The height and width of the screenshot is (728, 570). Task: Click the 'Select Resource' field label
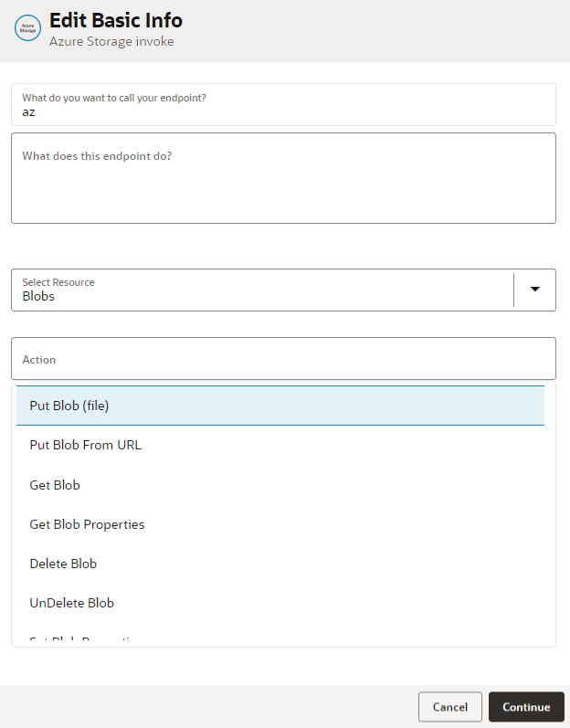[x=58, y=282]
